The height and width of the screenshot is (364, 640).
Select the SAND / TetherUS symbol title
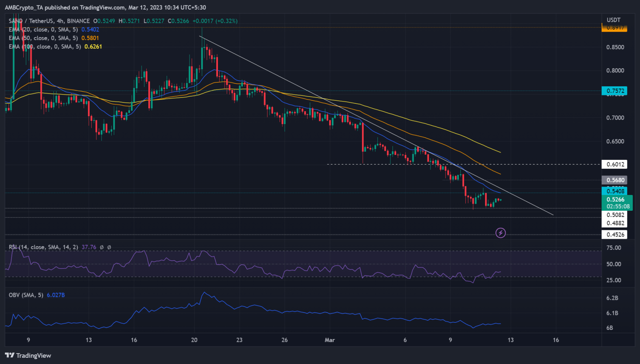pos(49,21)
